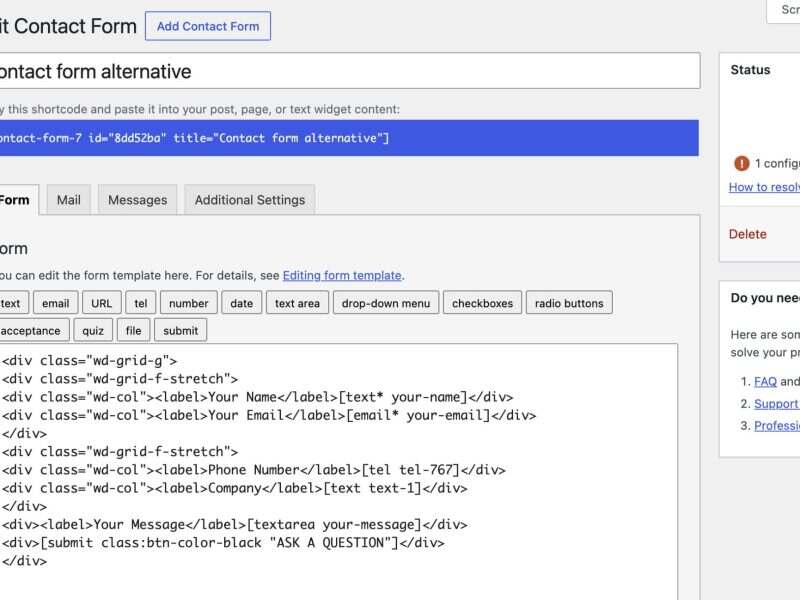Viewport: 800px width, 600px height.
Task: Go to the Additional Settings tab
Action: (249, 200)
